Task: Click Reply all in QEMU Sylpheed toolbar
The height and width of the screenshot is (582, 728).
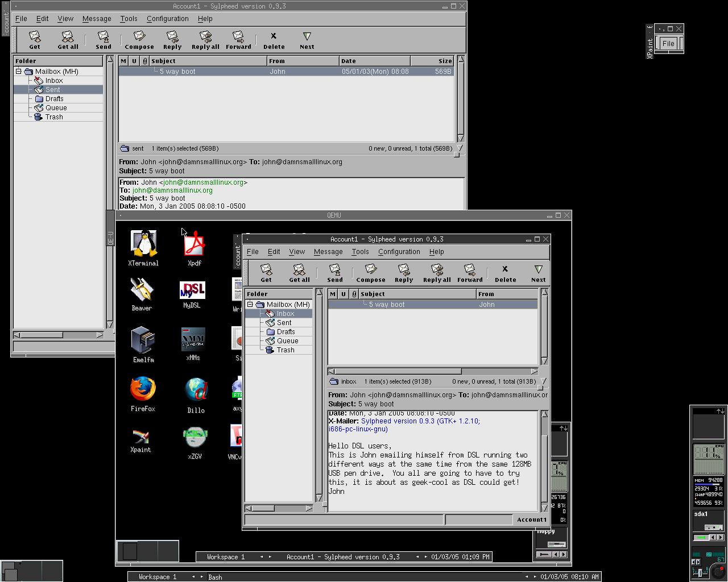Action: pos(437,273)
